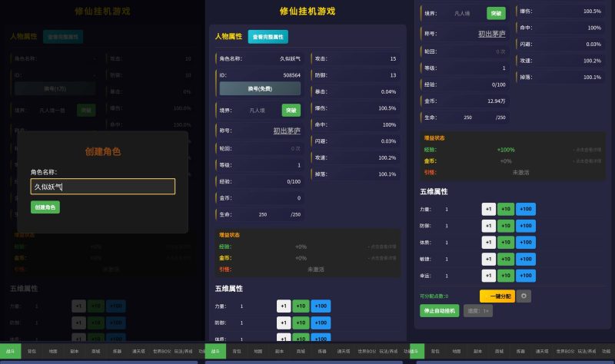Change the 速度: 1× speed button
Screen dimensions: 615x364
pyautogui.click(x=478, y=311)
